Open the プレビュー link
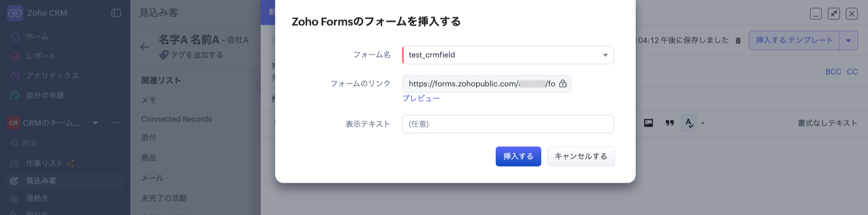This screenshot has height=215, width=868. tap(421, 98)
